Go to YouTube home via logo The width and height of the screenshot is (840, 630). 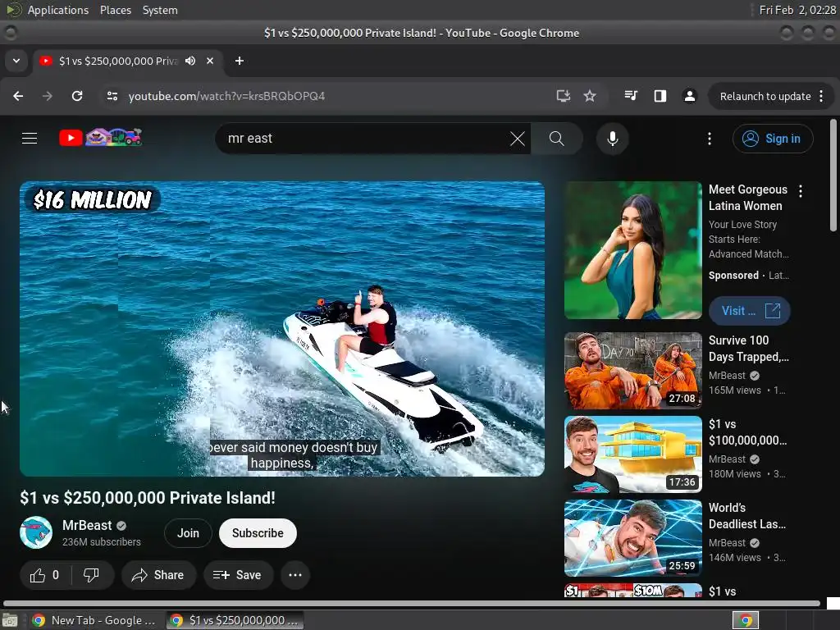[x=100, y=138]
